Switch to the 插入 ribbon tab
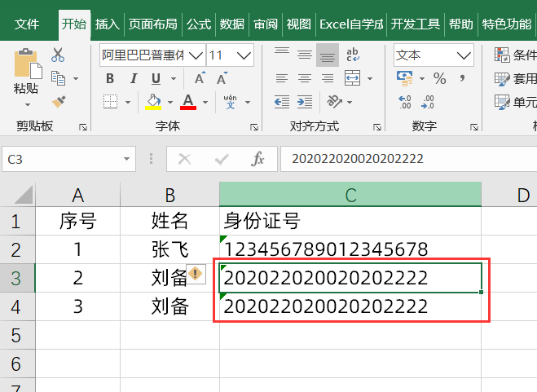 tap(107, 24)
